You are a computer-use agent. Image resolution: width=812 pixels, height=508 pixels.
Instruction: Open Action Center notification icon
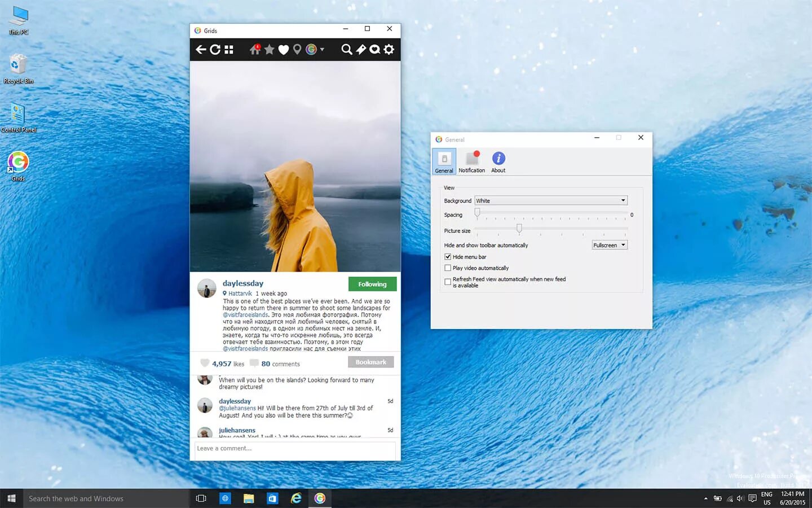752,498
